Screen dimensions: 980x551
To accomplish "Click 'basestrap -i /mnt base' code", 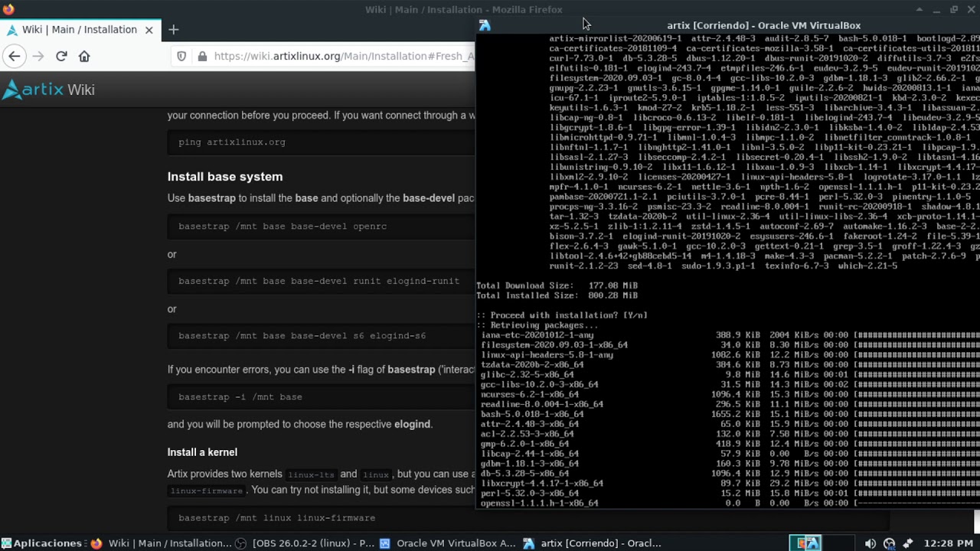I will (x=240, y=397).
